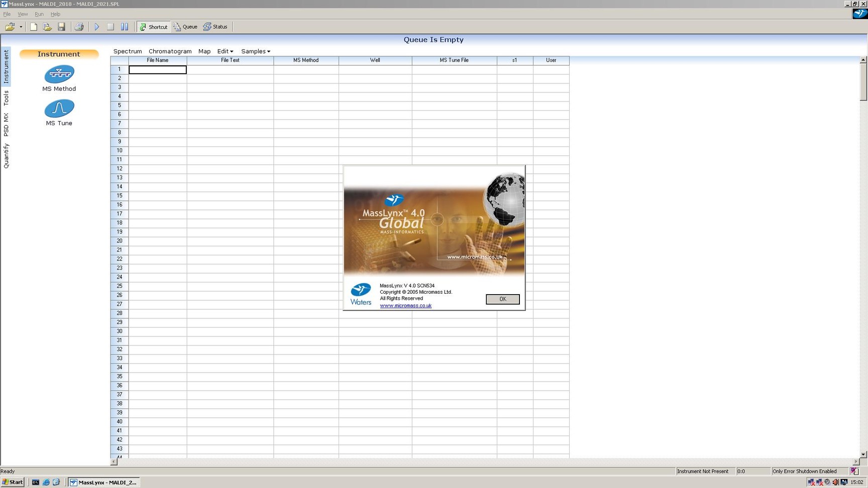868x488 pixels.
Task: Show instrument Status from the toolbar
Action: tap(215, 27)
